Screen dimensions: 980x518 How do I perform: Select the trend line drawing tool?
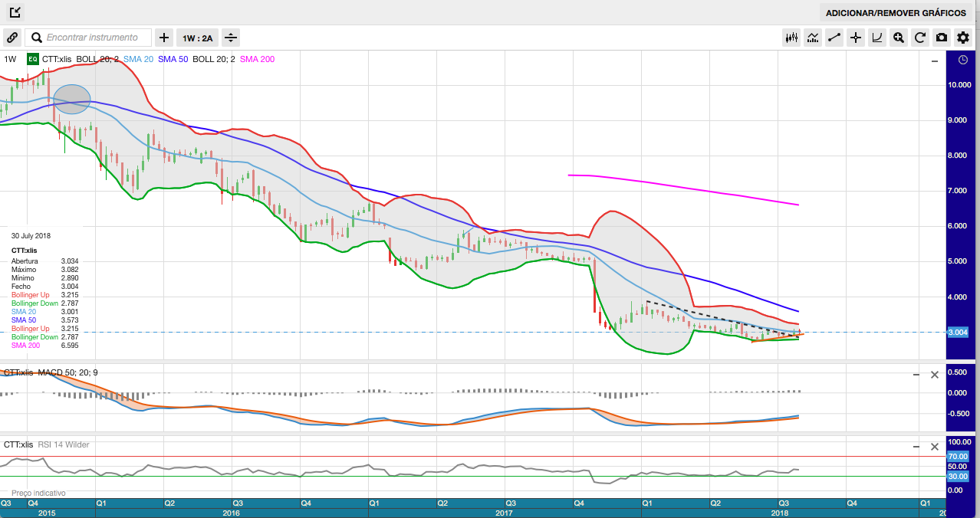(x=835, y=38)
